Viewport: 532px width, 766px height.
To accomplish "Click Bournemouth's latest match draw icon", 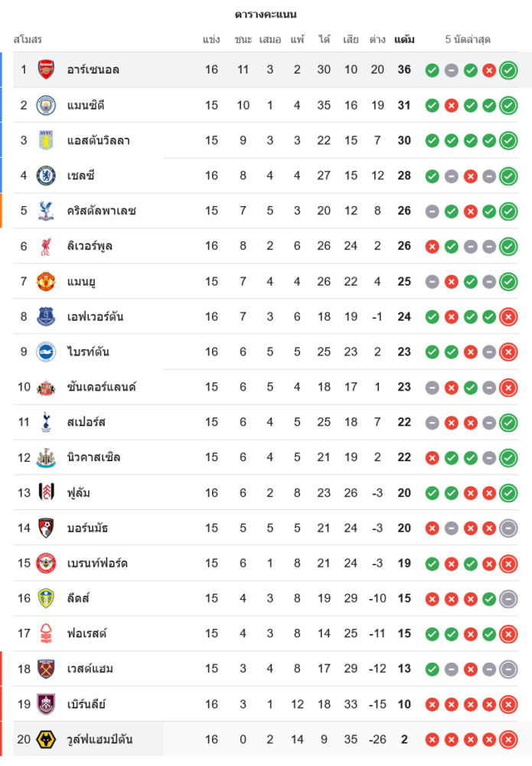I will [x=508, y=529].
